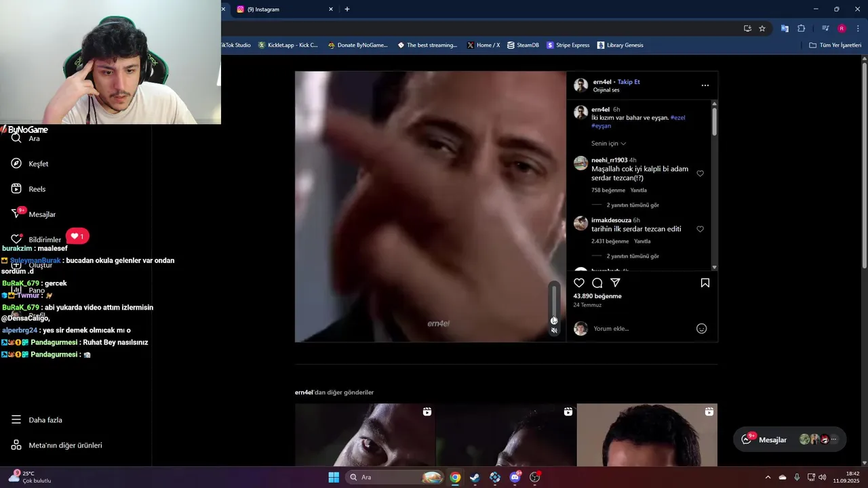Reply to neehi_rr1903's comment
Screen dimensions: 868x488
coord(639,190)
